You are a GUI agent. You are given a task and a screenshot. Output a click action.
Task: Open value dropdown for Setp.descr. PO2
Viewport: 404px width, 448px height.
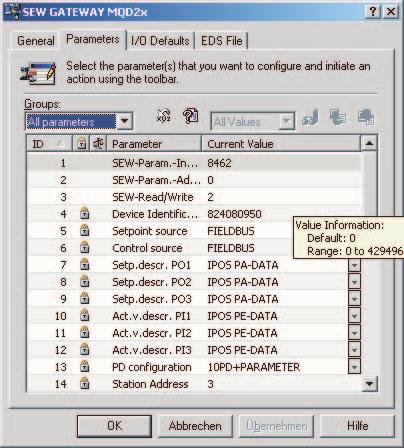354,282
